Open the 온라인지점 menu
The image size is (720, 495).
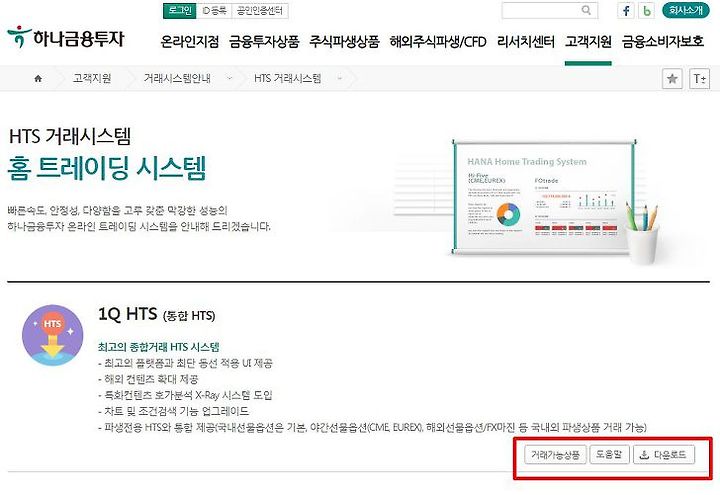tap(190, 42)
